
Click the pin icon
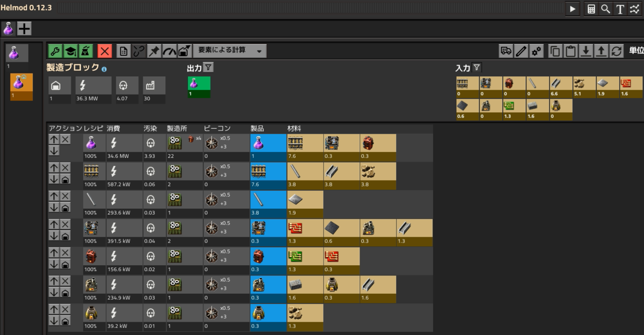point(154,51)
